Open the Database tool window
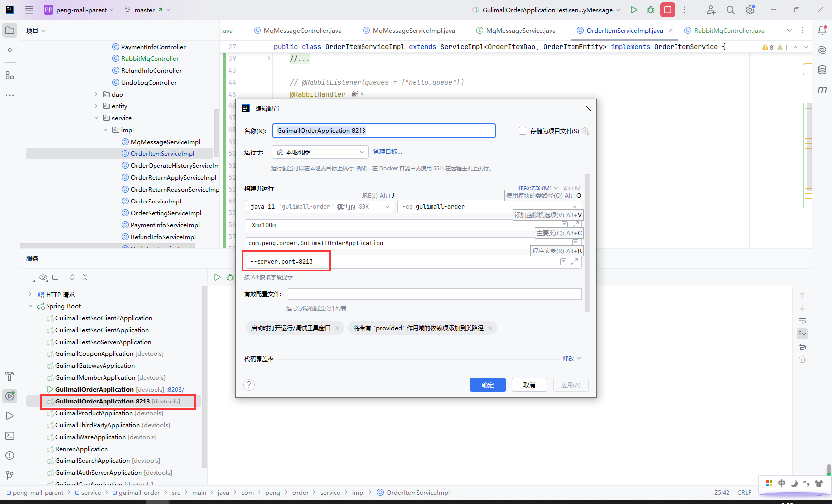 click(x=822, y=70)
